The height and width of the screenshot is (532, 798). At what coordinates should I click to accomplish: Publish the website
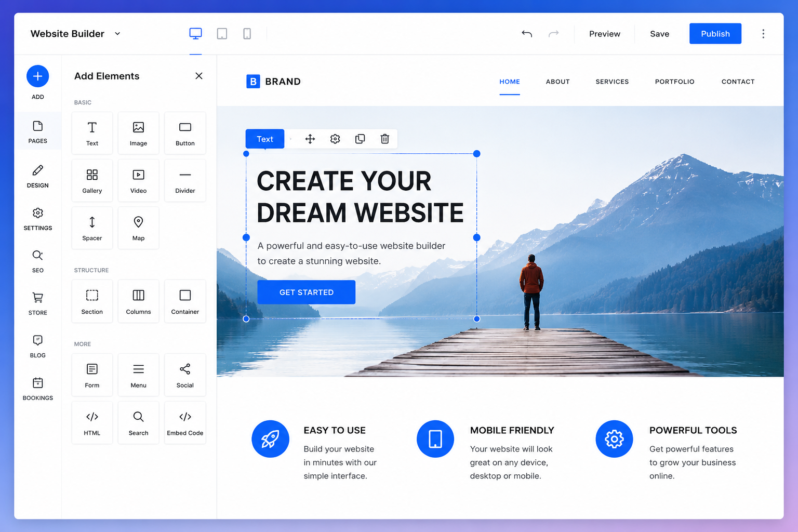[x=715, y=34]
